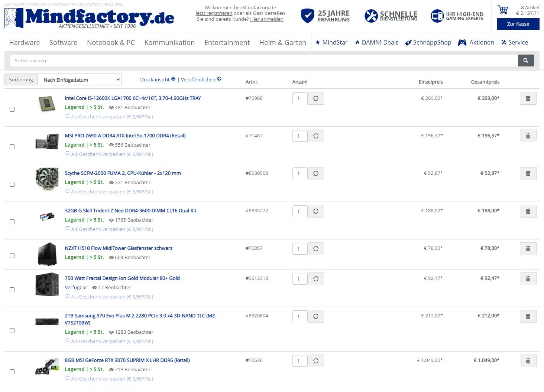Trash the Samsung 970 Evo Plus SSD
The image size is (544, 392).
coord(528,316)
